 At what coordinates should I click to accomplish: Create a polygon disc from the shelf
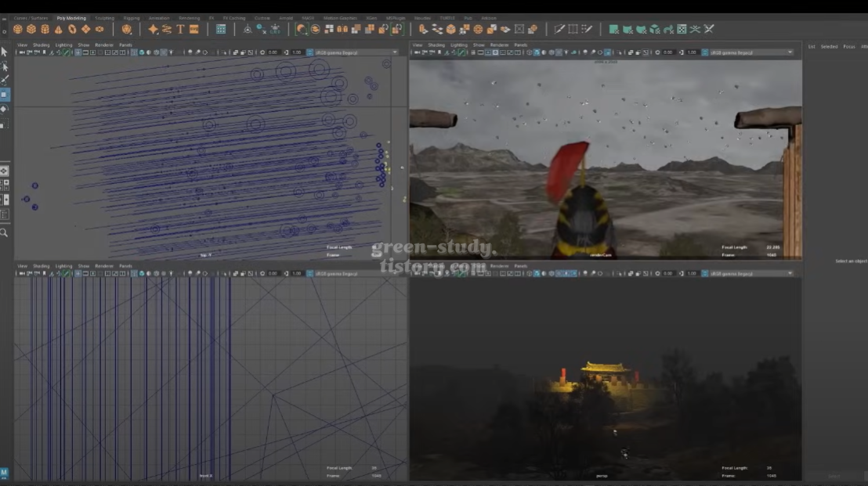click(99, 29)
